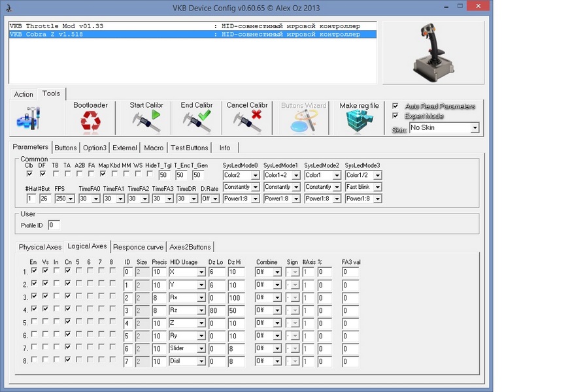Select VKB Throttle Mod v01.33 device row

pyautogui.click(x=192, y=26)
